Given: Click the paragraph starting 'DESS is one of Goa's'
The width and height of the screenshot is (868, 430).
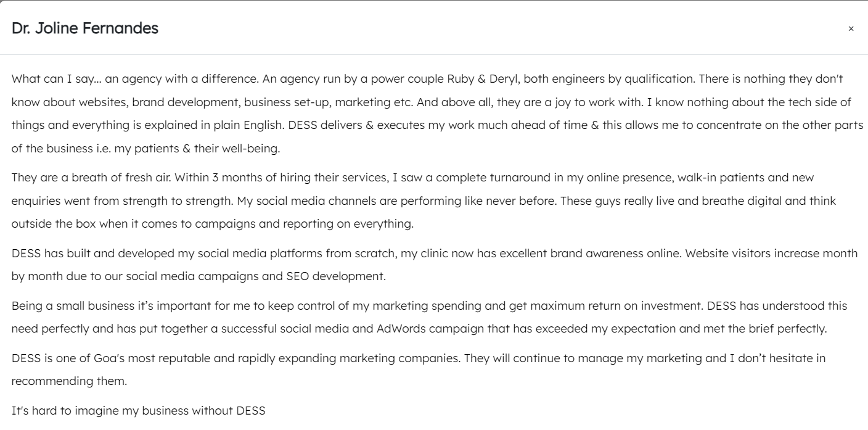Looking at the screenshot, I should [419, 370].
